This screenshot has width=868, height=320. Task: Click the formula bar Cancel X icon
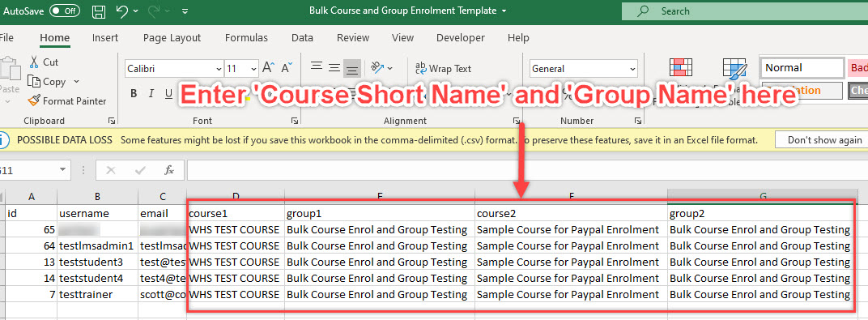tap(111, 170)
